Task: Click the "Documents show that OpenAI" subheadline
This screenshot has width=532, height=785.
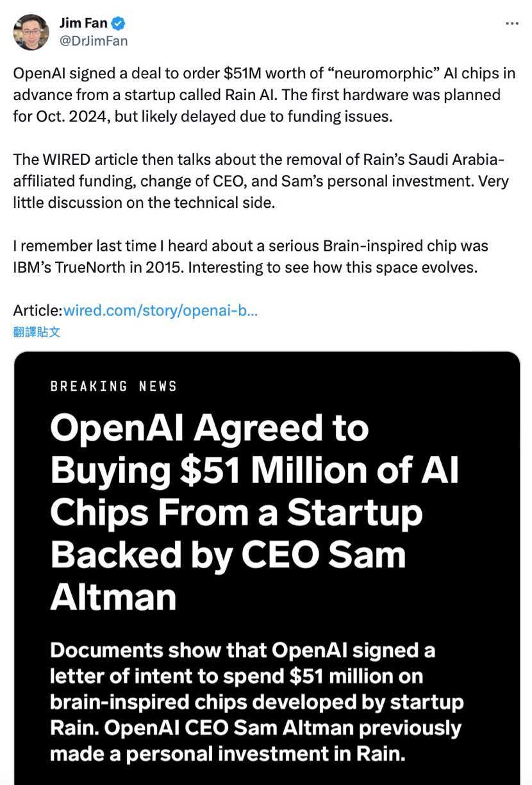Action: coord(256,702)
